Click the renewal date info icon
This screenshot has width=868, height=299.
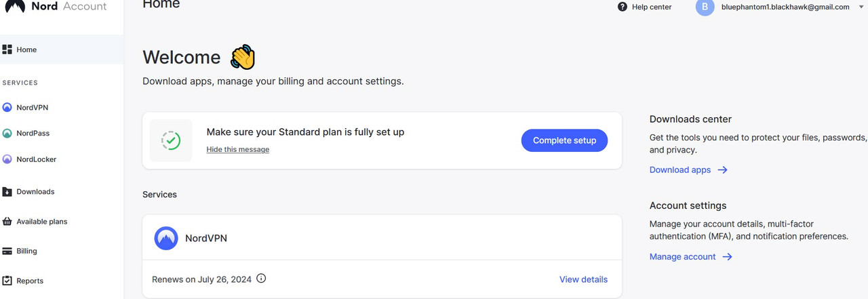coord(261,279)
